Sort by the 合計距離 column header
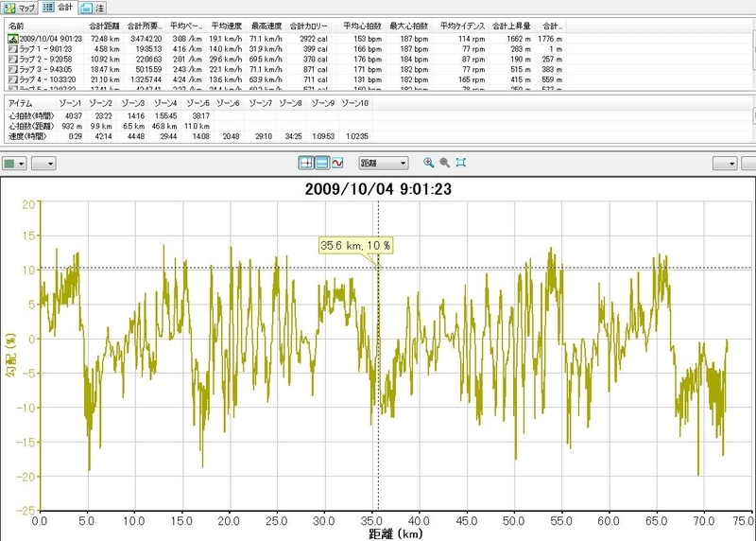756x541 pixels. pyautogui.click(x=104, y=26)
